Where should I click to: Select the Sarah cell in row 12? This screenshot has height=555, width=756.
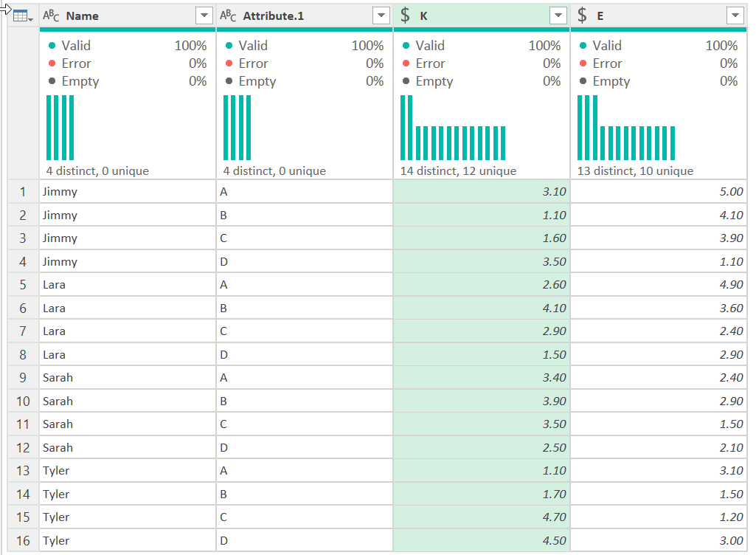[x=128, y=447]
